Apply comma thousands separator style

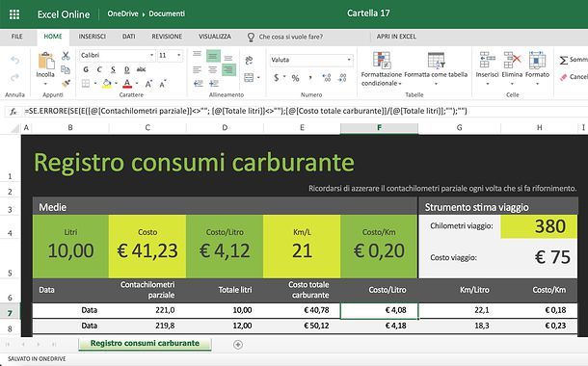click(x=310, y=78)
